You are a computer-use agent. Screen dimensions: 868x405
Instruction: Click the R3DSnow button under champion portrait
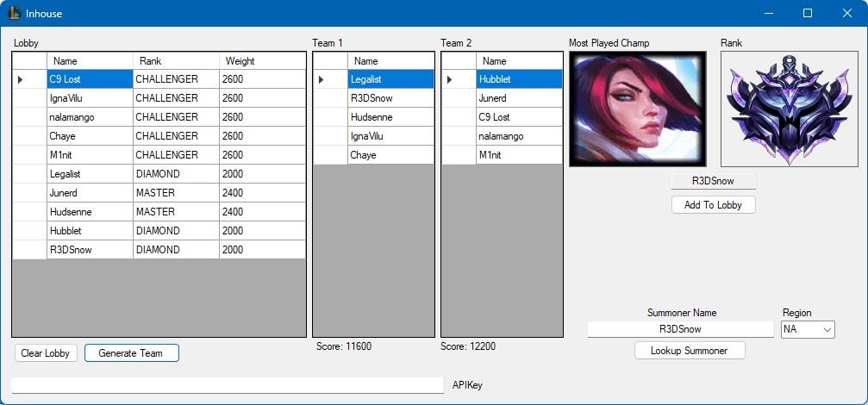713,181
